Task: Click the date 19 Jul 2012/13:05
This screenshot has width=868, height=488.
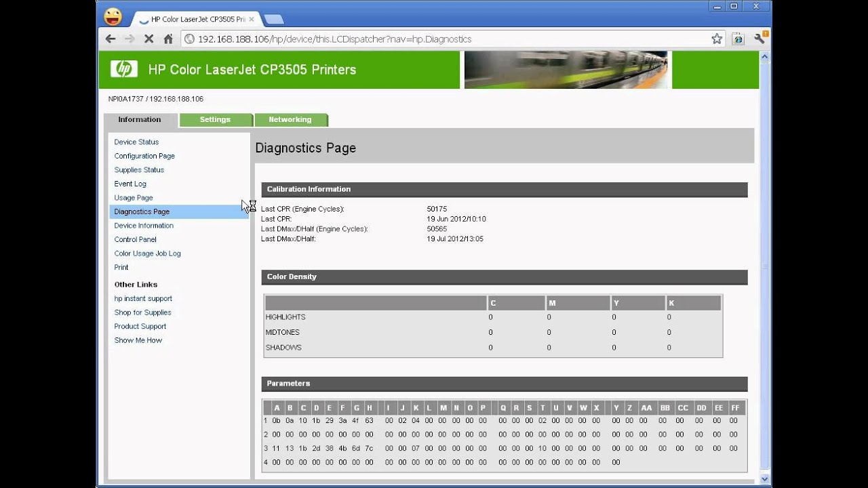Action: point(455,239)
